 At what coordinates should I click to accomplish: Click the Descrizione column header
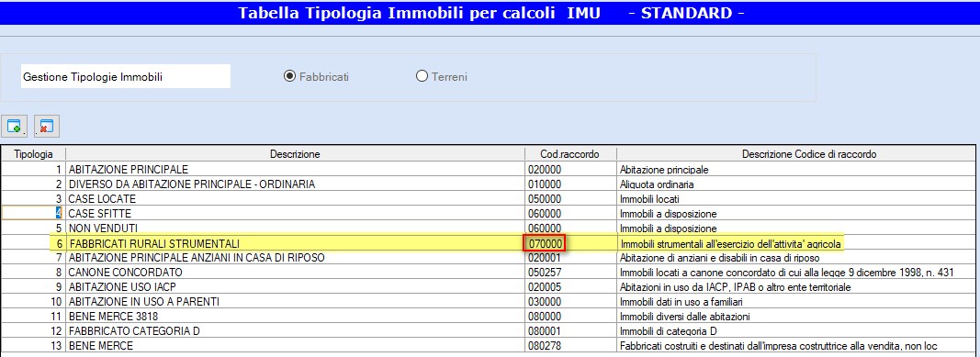coord(295,153)
